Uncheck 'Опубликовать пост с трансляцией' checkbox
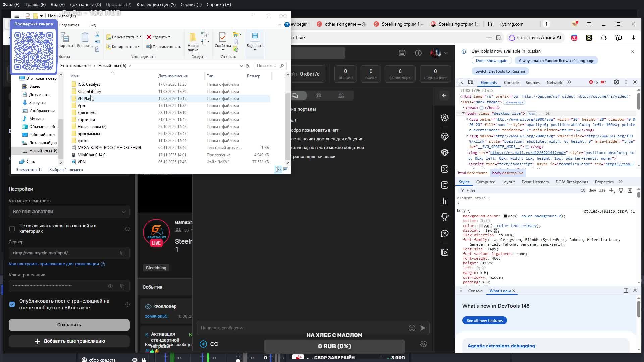This screenshot has height=362, width=644. point(12,304)
